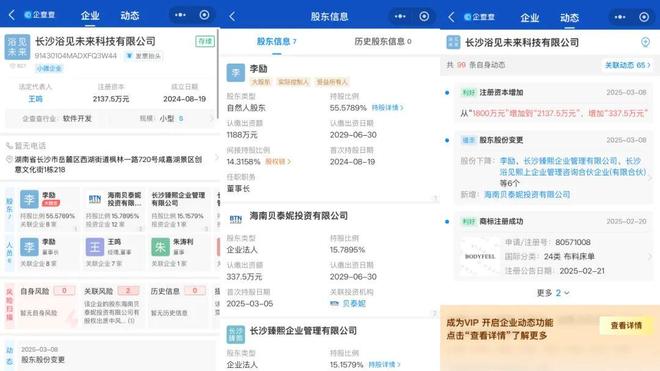Screen dimensions: 660x371
Task: Click 实际控制人 tag under 李勋
Action: tap(294, 82)
